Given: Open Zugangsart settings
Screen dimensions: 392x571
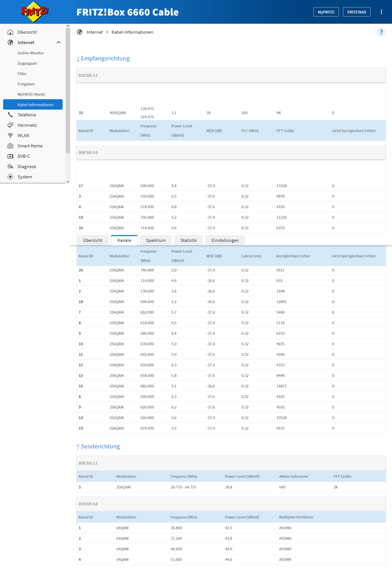Looking at the screenshot, I should 27,64.
